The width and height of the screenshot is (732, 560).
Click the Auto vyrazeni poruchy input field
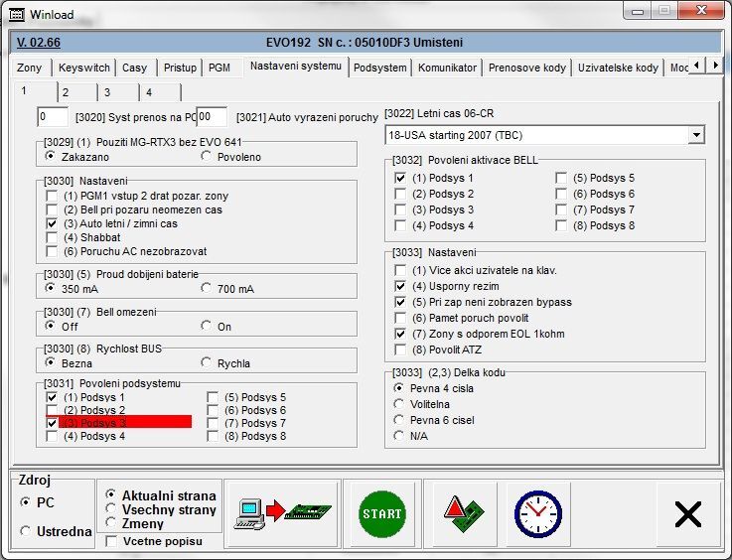point(212,117)
